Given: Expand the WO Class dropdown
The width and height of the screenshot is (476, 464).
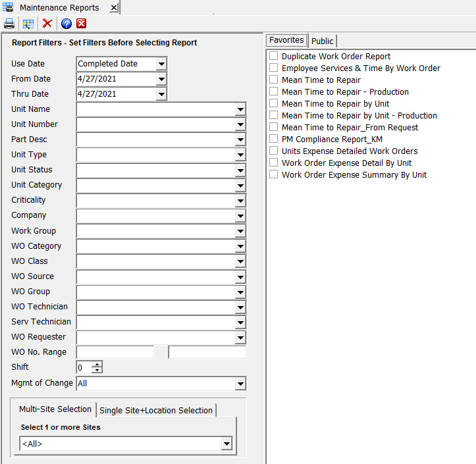Looking at the screenshot, I should (x=240, y=261).
